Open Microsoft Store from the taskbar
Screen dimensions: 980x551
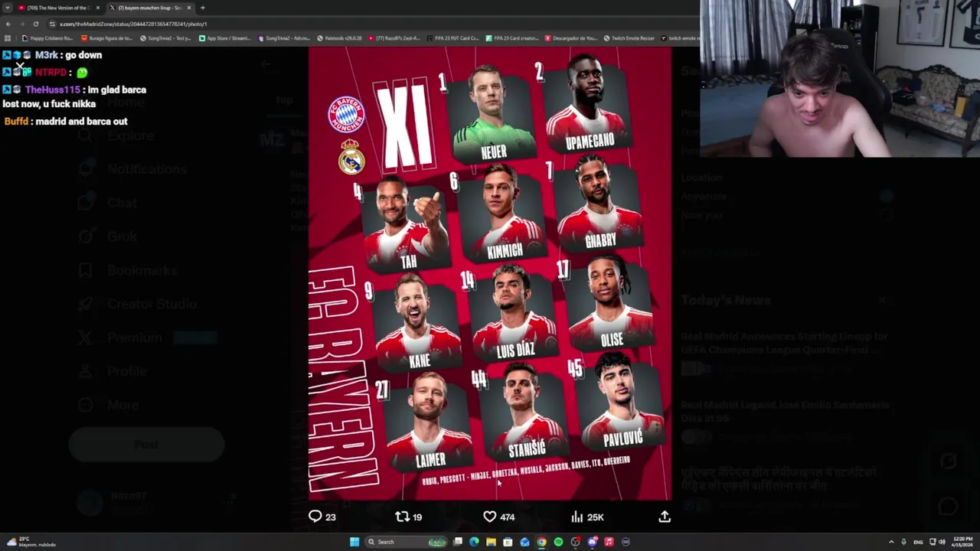click(508, 542)
